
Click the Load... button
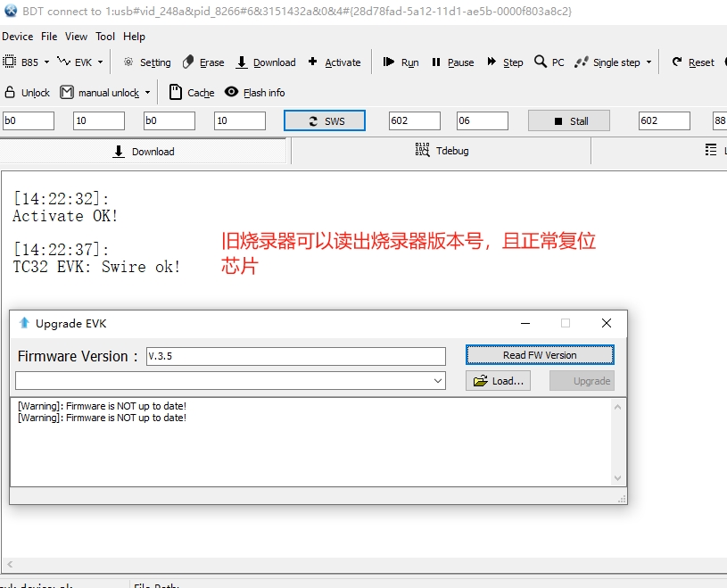(x=498, y=381)
